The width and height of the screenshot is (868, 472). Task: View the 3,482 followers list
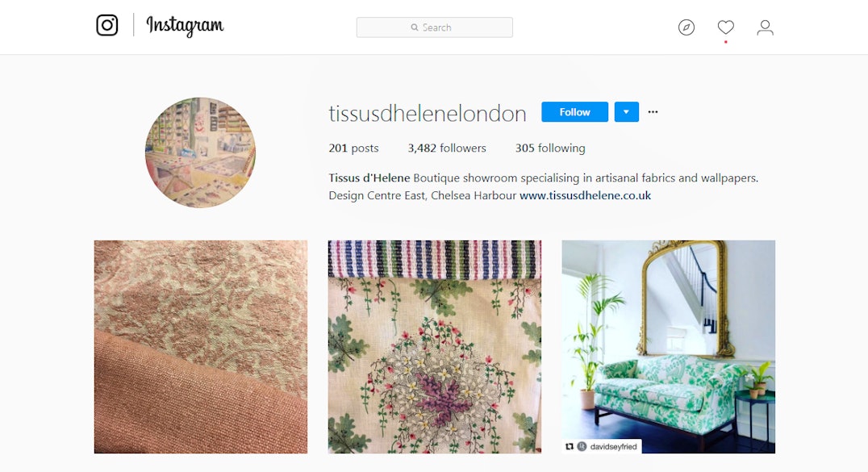pyautogui.click(x=447, y=148)
